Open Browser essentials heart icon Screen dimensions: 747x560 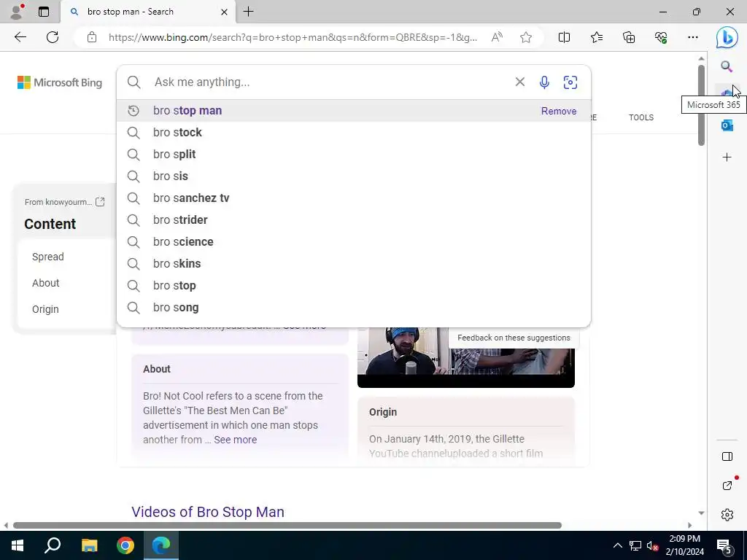click(x=661, y=37)
